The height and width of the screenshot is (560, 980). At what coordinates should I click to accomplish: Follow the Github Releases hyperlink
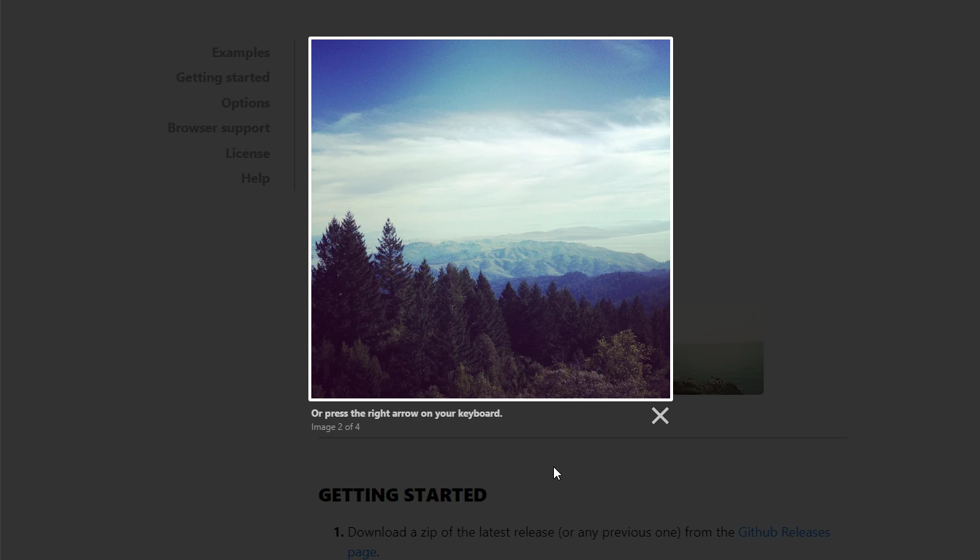click(x=784, y=531)
